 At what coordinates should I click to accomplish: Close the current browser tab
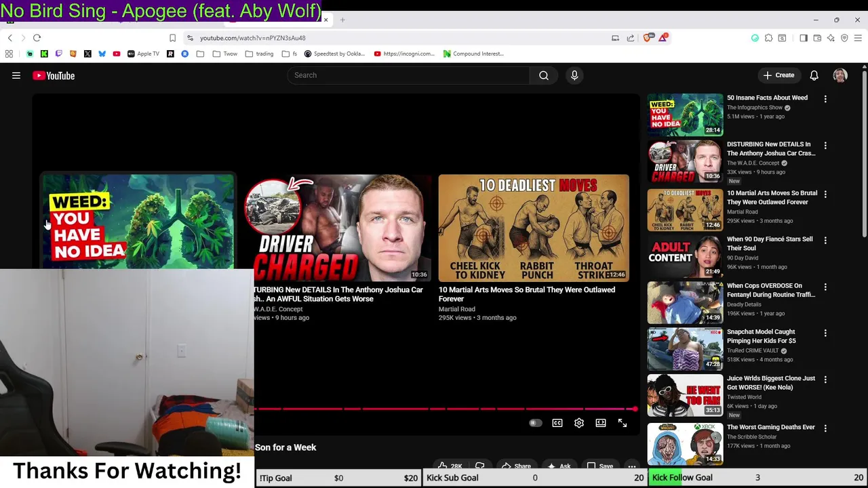point(325,20)
